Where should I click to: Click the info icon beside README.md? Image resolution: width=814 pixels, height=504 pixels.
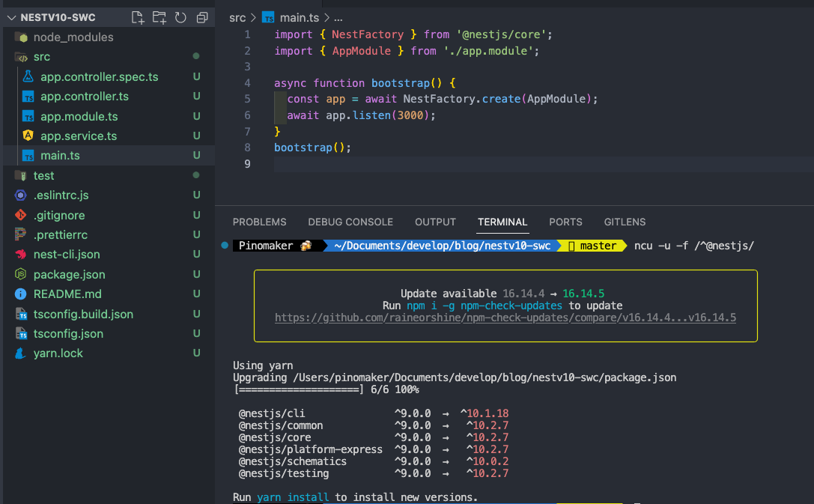[x=21, y=294]
